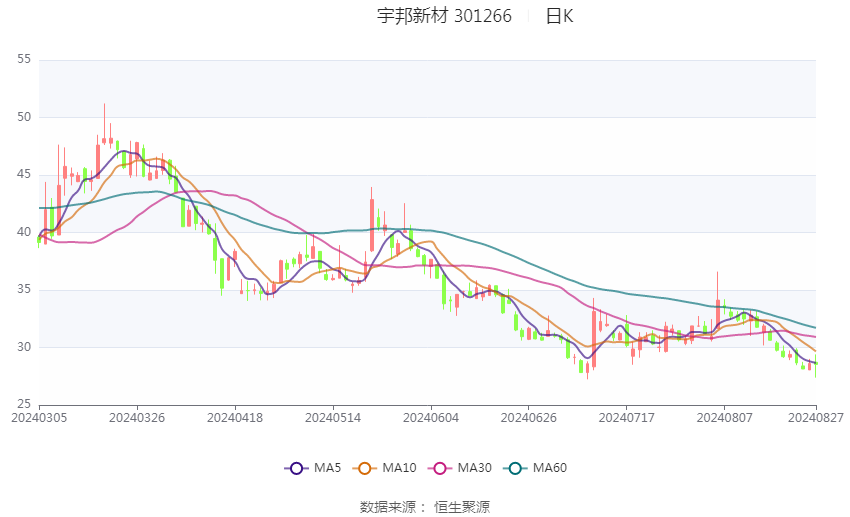The height and width of the screenshot is (517, 850).
Task: Click the 20240807 date axis label
Action: pos(725,418)
